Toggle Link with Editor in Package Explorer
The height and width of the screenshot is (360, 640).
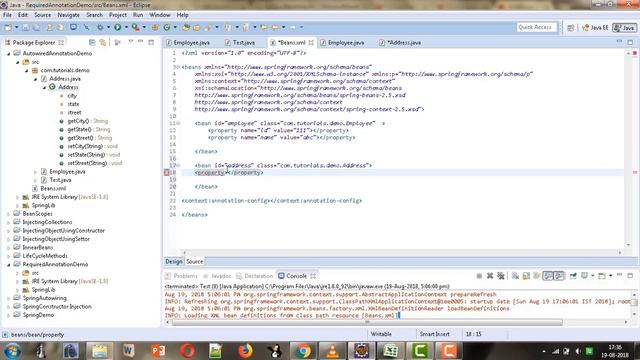103,42
